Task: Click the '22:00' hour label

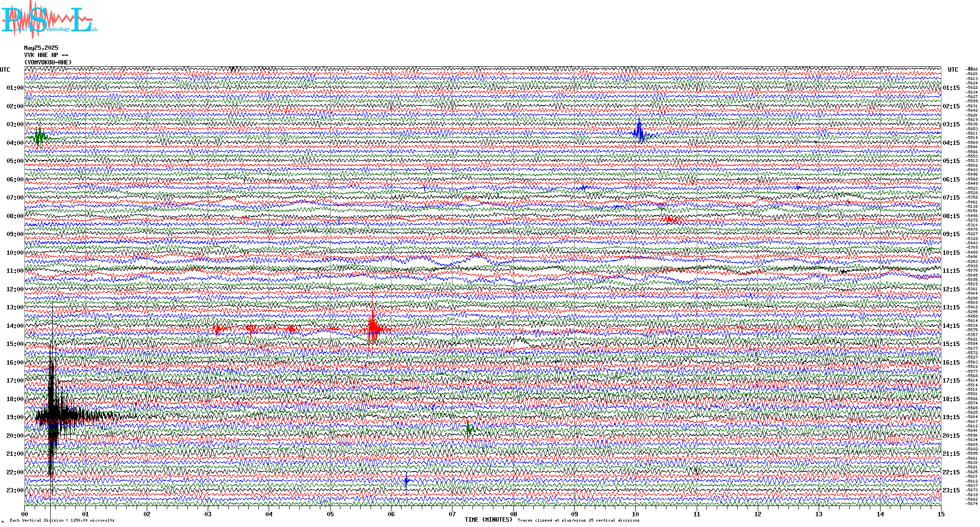Action: point(15,472)
